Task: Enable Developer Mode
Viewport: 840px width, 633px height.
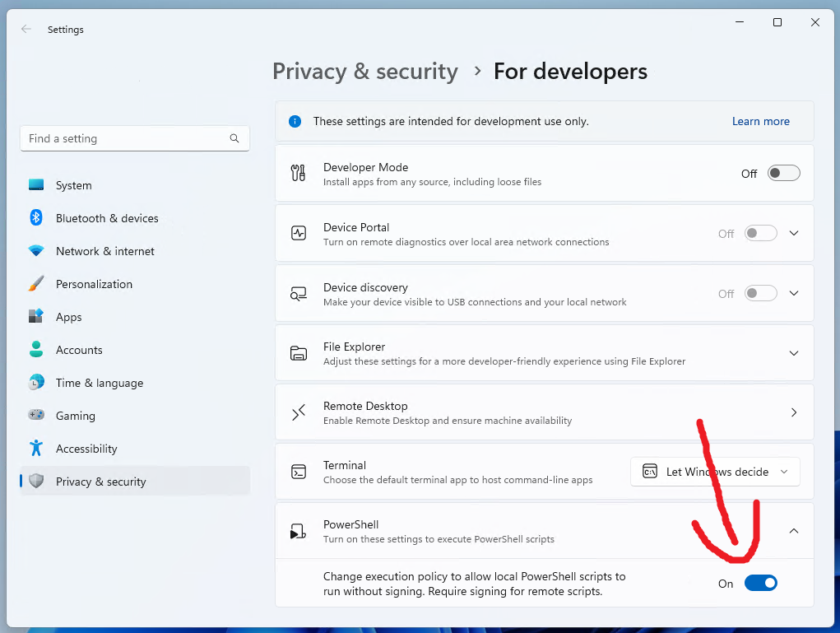Action: [782, 173]
